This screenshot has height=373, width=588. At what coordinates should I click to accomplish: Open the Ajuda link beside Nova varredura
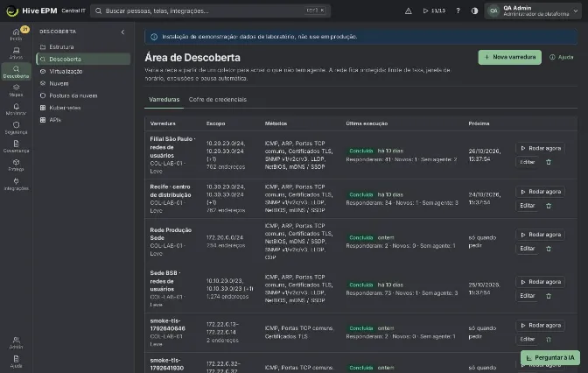[562, 57]
